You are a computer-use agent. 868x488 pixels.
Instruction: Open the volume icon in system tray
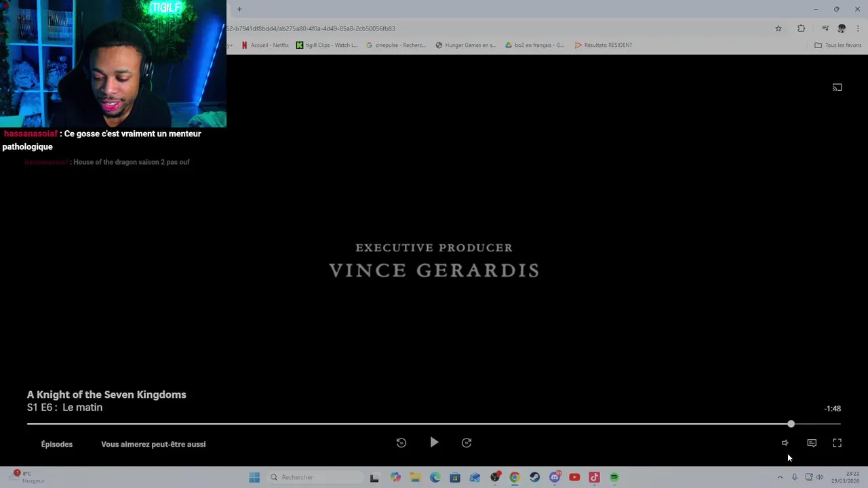click(x=819, y=477)
